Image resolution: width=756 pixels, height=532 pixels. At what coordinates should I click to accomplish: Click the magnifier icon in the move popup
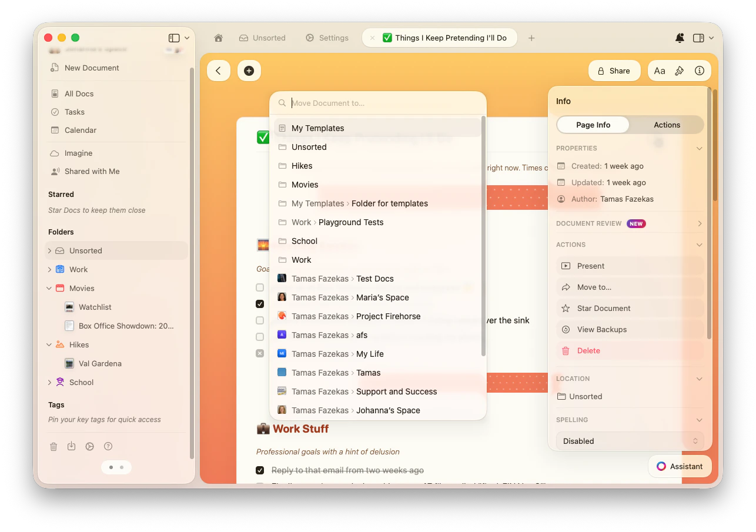pyautogui.click(x=282, y=103)
